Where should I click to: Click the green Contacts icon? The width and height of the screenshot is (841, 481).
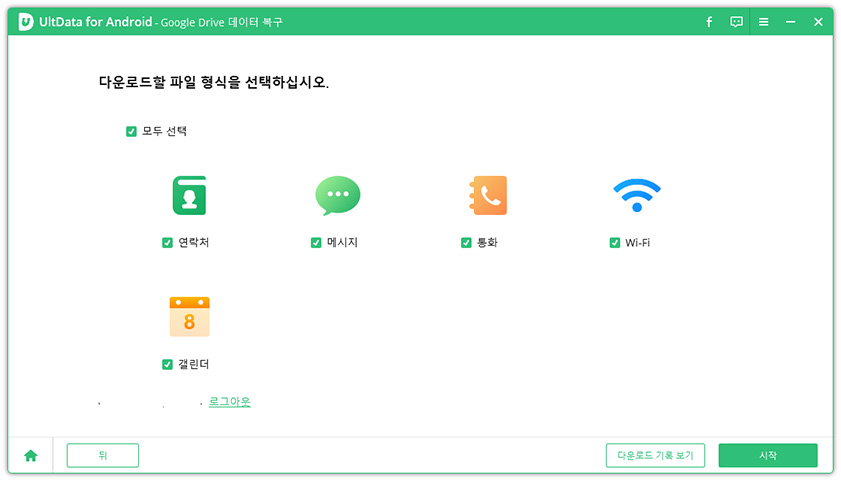188,196
